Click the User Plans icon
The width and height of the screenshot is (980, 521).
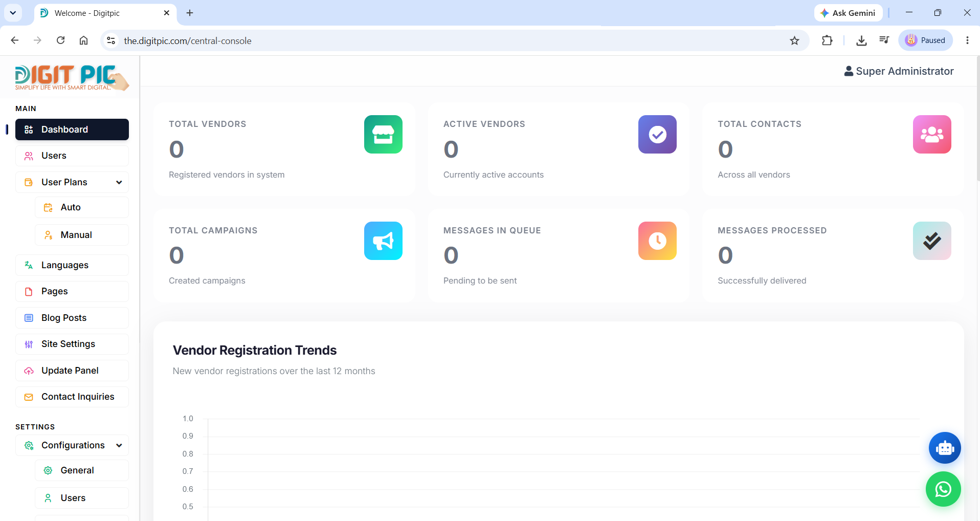point(29,182)
